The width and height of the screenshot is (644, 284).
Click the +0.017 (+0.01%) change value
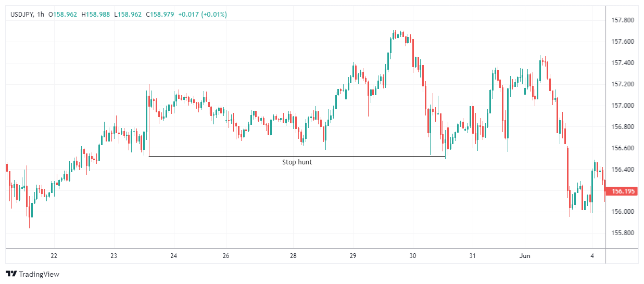(203, 15)
